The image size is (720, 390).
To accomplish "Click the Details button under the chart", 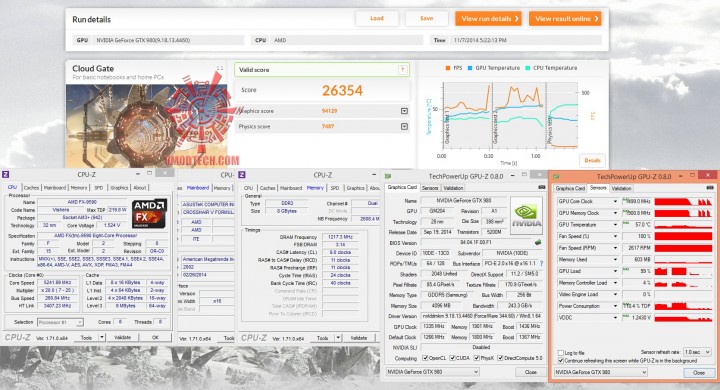I will 592,160.
